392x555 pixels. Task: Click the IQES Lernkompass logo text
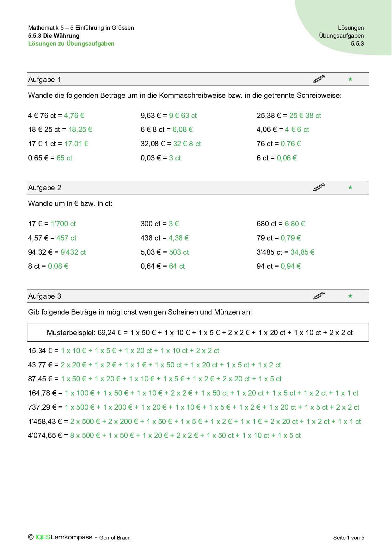click(x=64, y=537)
